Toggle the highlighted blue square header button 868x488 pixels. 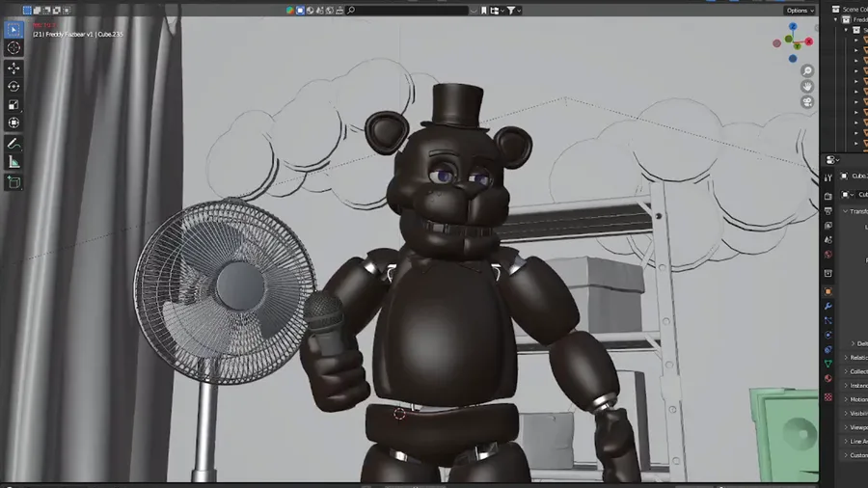coord(300,10)
